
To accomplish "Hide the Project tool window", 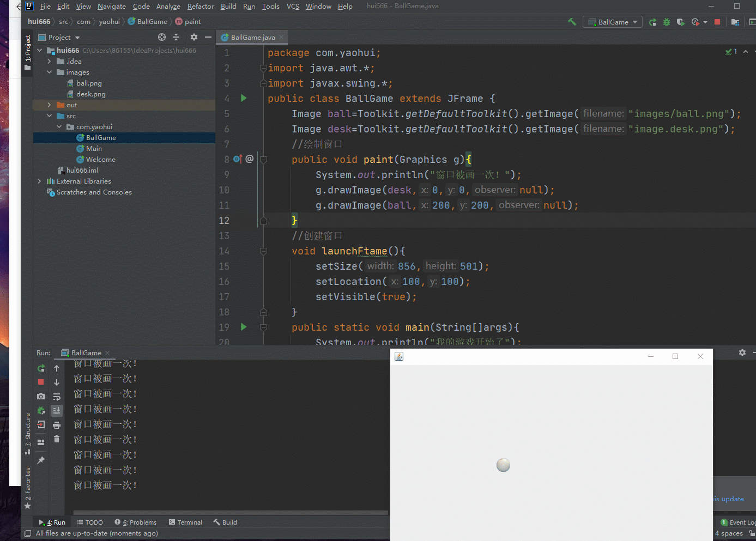I will pos(208,37).
